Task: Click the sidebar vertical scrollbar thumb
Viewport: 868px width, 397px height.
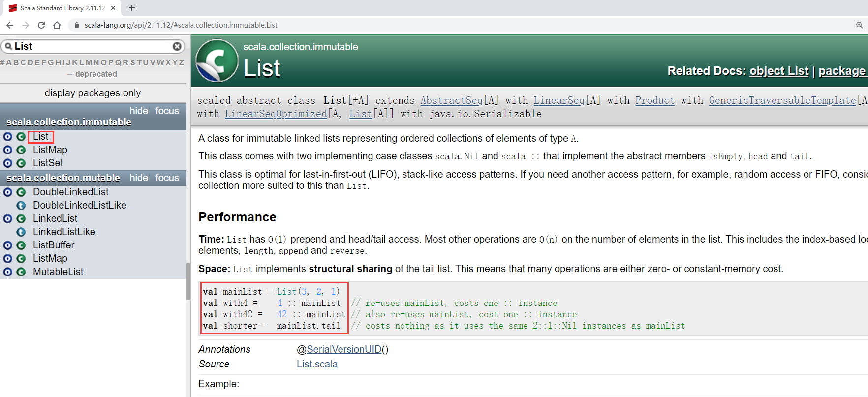Action: point(188,281)
